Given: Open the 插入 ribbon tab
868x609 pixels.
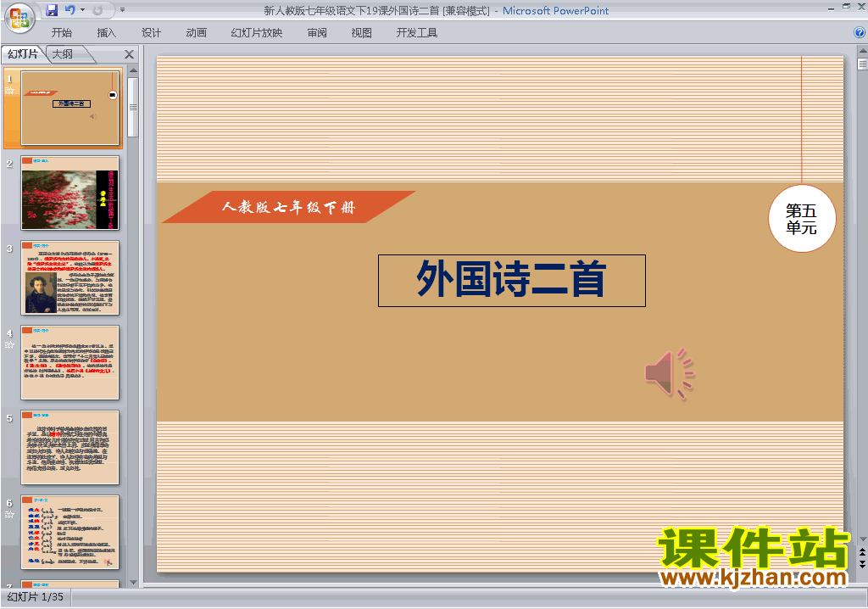Looking at the screenshot, I should click(x=106, y=33).
